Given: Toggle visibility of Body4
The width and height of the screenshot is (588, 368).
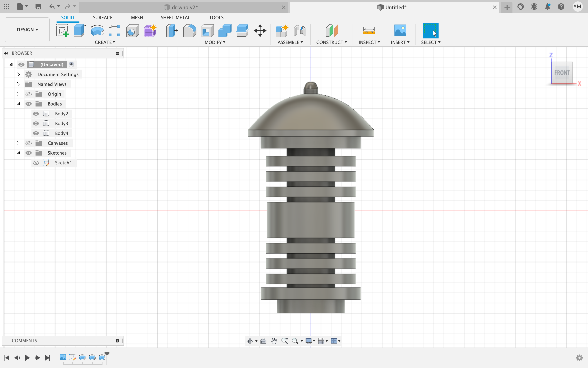Looking at the screenshot, I should pos(36,133).
